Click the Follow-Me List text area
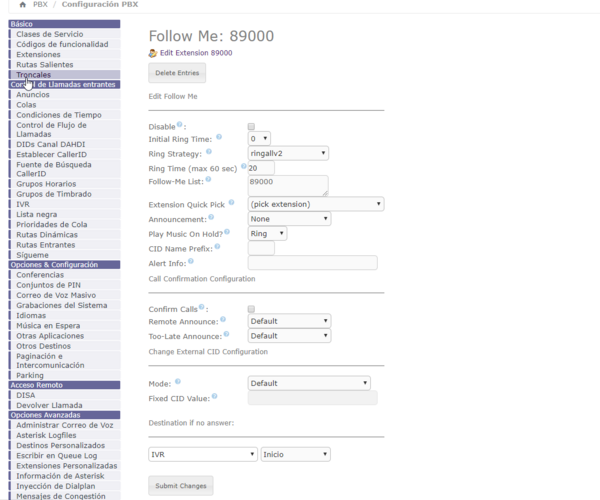The height and width of the screenshot is (500, 600). 287,185
